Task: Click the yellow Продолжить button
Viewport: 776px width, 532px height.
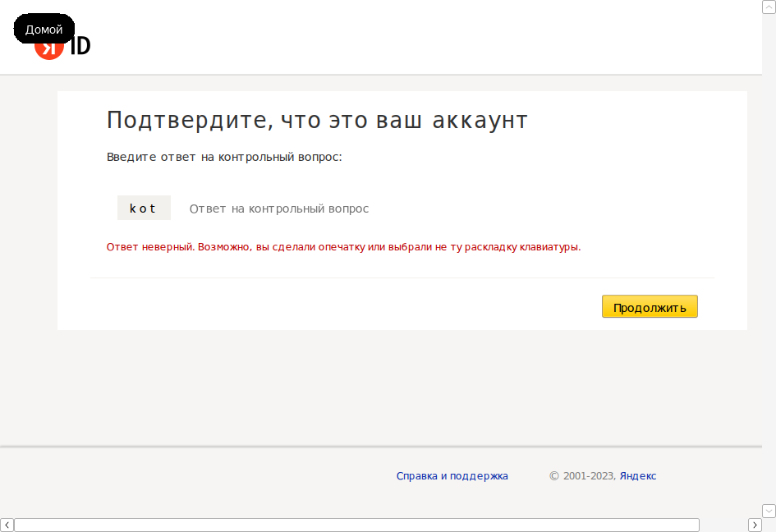Action: pyautogui.click(x=650, y=307)
